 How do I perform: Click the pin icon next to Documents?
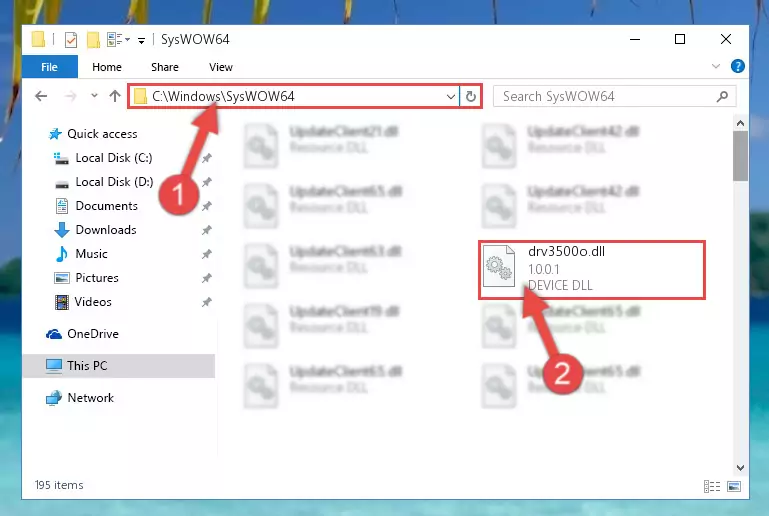pos(207,206)
